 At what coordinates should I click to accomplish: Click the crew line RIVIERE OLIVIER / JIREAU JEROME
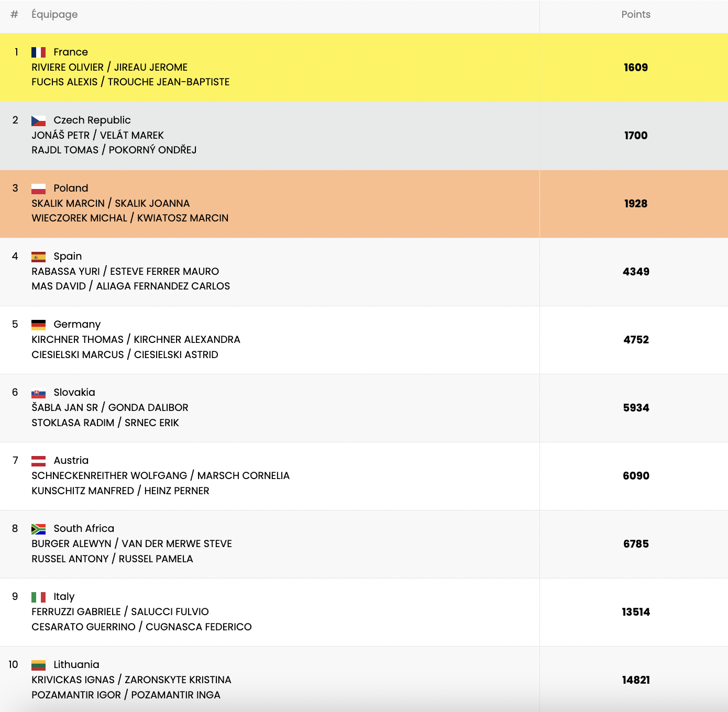point(109,67)
